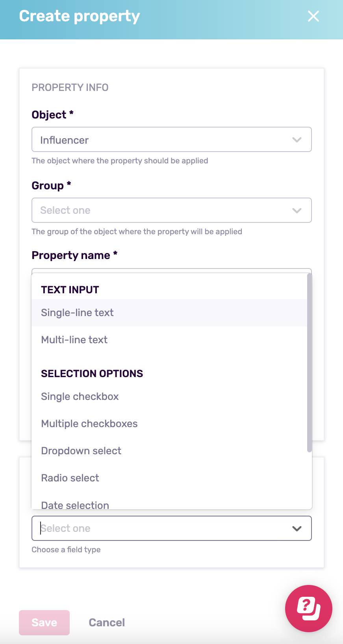Select the Radio select option
Viewport: 343px width, 644px height.
pyautogui.click(x=70, y=477)
